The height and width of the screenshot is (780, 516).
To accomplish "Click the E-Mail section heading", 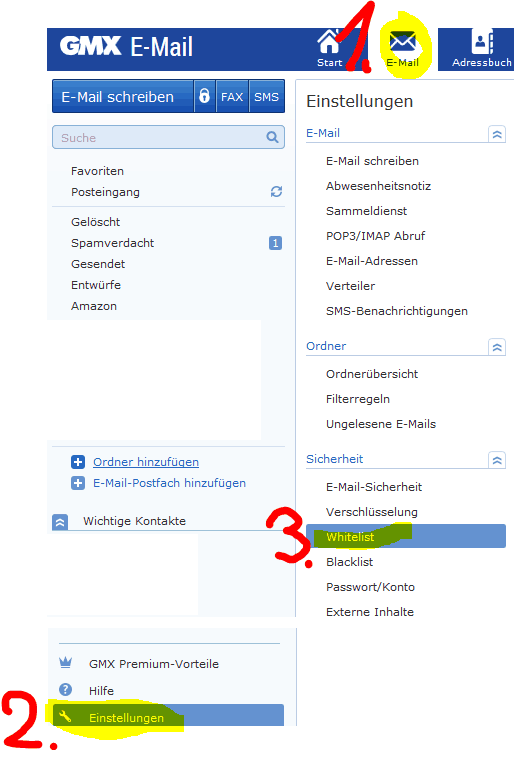I will pyautogui.click(x=323, y=133).
